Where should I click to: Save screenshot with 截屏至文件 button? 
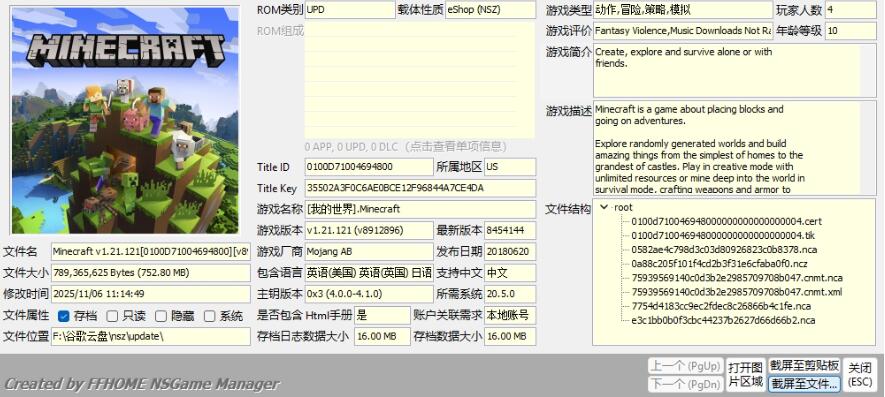point(805,384)
